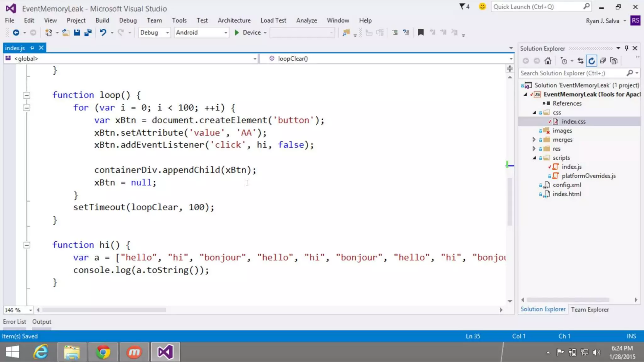The width and height of the screenshot is (644, 362).
Task: Toggle the Solution Explorer auto-hide pin
Action: pyautogui.click(x=626, y=48)
